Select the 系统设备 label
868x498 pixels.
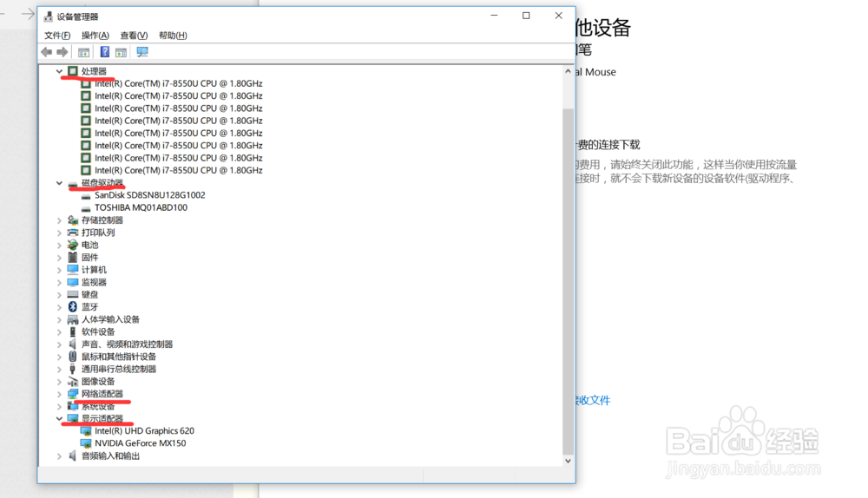click(98, 406)
